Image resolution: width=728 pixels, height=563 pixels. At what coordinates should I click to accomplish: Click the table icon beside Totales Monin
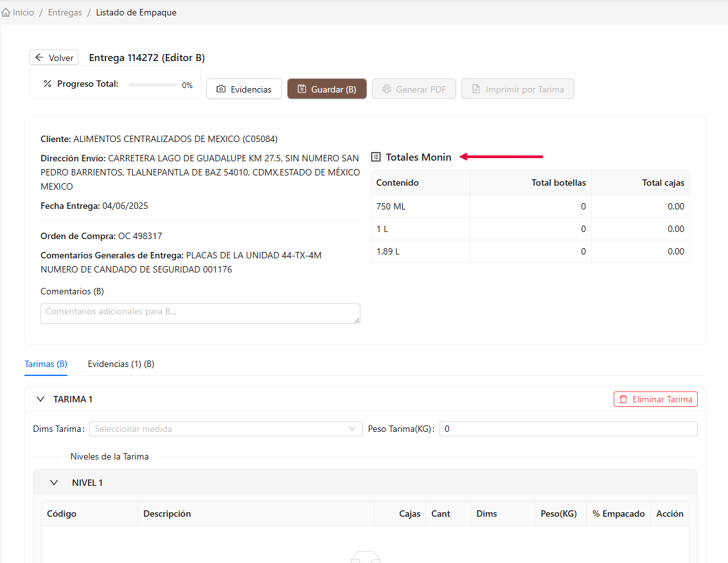(376, 157)
